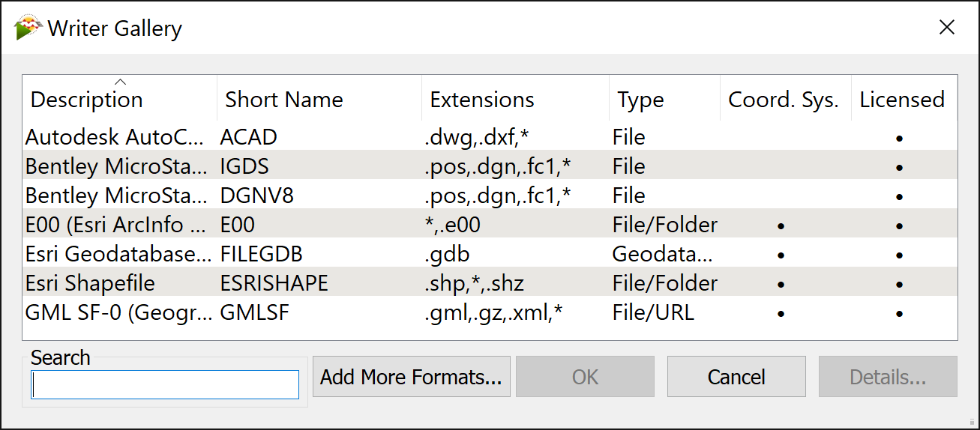Select the Autodesk AutoCAD format row
980x430 pixels.
pyautogui.click(x=114, y=137)
